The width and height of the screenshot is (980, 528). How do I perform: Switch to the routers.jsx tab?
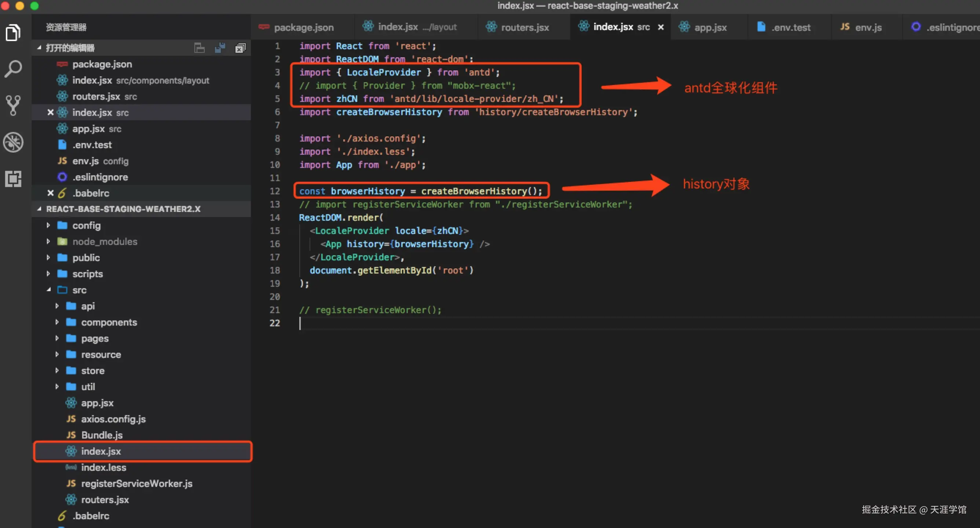pos(524,27)
